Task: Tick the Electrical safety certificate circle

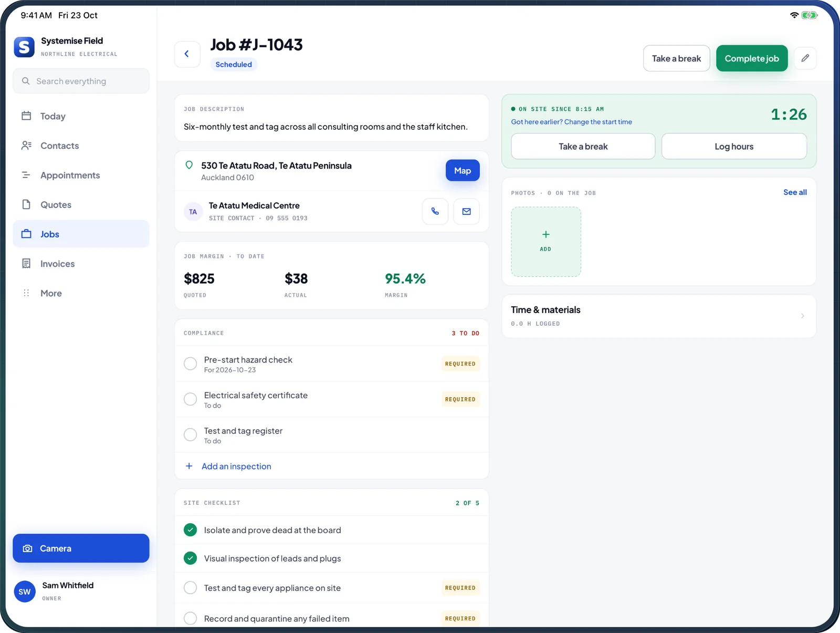Action: (x=190, y=399)
